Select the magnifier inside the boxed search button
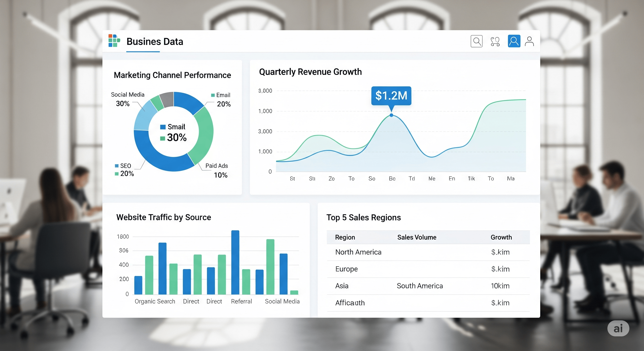This screenshot has height=351, width=644. pyautogui.click(x=477, y=41)
